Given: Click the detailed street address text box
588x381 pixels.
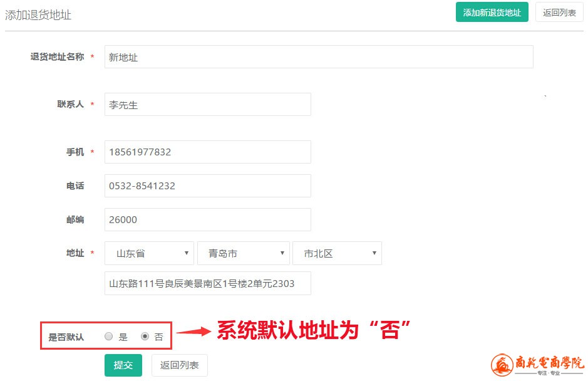Looking at the screenshot, I should click(x=207, y=283).
